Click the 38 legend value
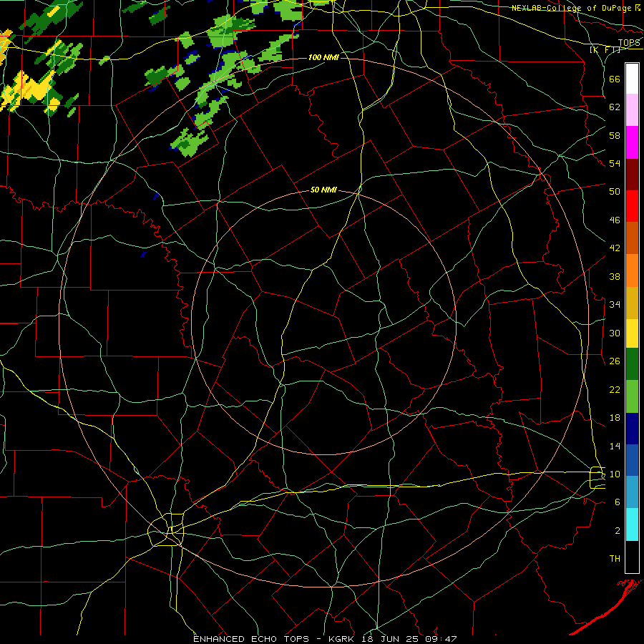The width and height of the screenshot is (644, 644). coord(615,276)
